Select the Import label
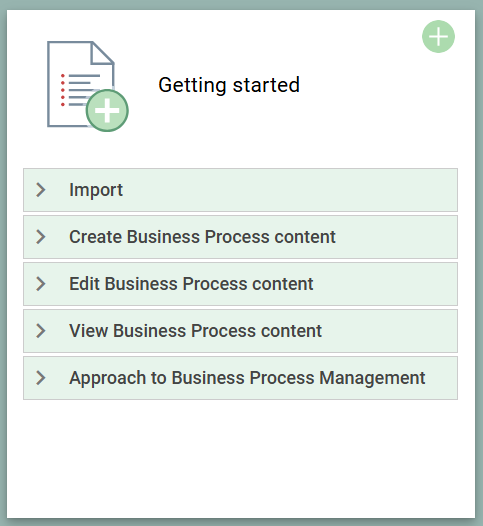The width and height of the screenshot is (483, 526). pos(96,190)
